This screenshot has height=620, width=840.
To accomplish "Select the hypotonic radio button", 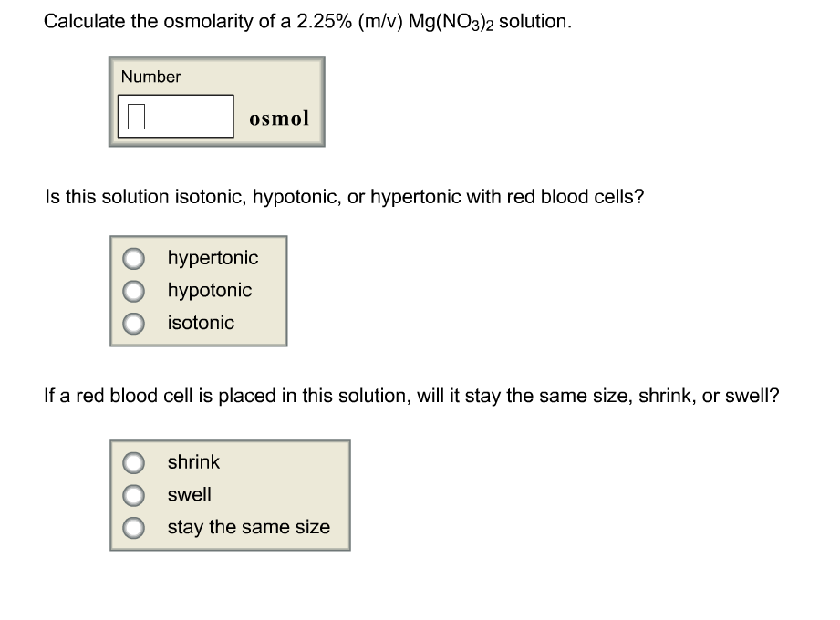I will point(133,291).
